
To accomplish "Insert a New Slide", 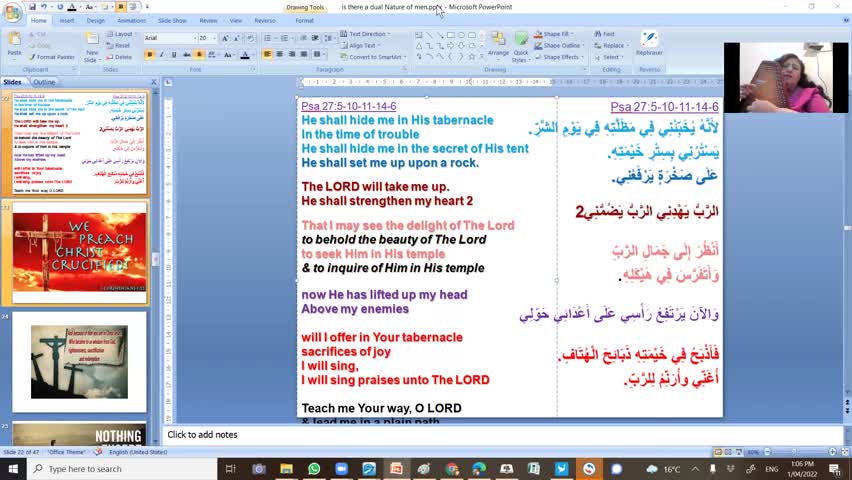I will (92, 46).
